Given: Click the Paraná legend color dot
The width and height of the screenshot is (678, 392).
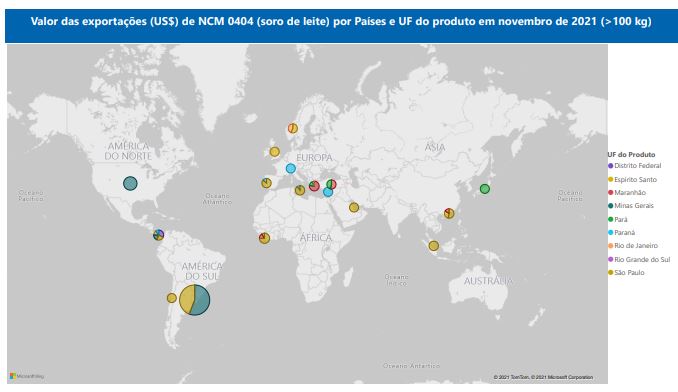Looking at the screenshot, I should click(611, 233).
